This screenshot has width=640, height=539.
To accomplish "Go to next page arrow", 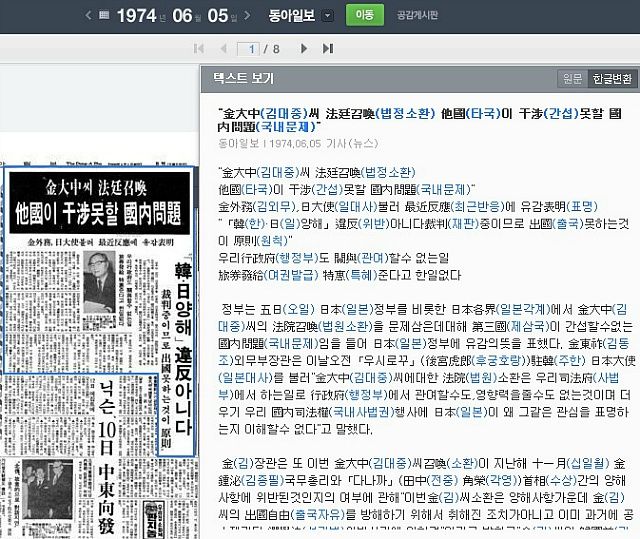I will tap(304, 49).
